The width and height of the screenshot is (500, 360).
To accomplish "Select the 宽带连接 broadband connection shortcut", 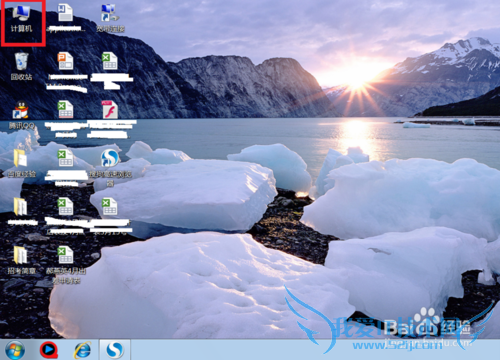I will point(110,13).
